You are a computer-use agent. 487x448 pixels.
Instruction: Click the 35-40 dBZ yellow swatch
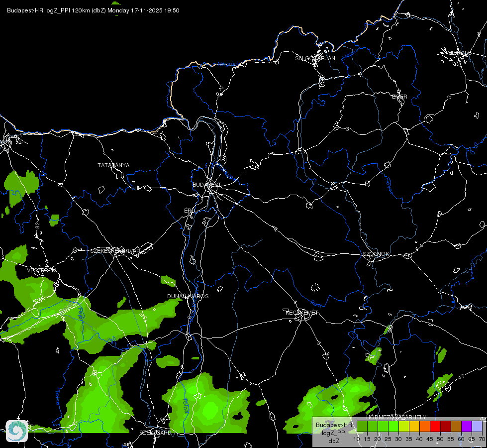(414, 426)
